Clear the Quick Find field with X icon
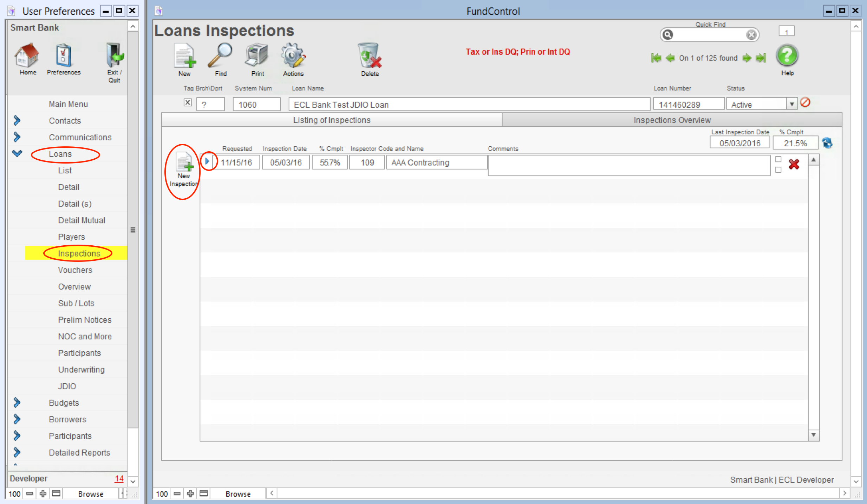867x504 pixels. coord(751,34)
